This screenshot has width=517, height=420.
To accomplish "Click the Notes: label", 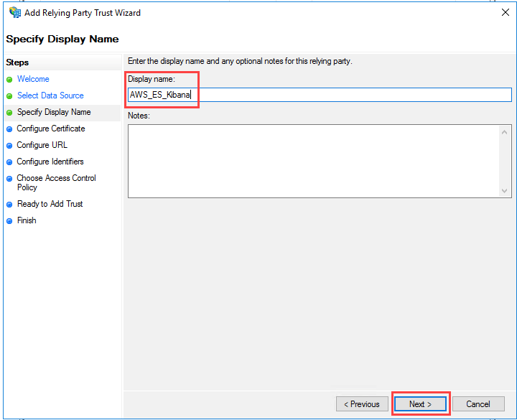I will click(139, 116).
